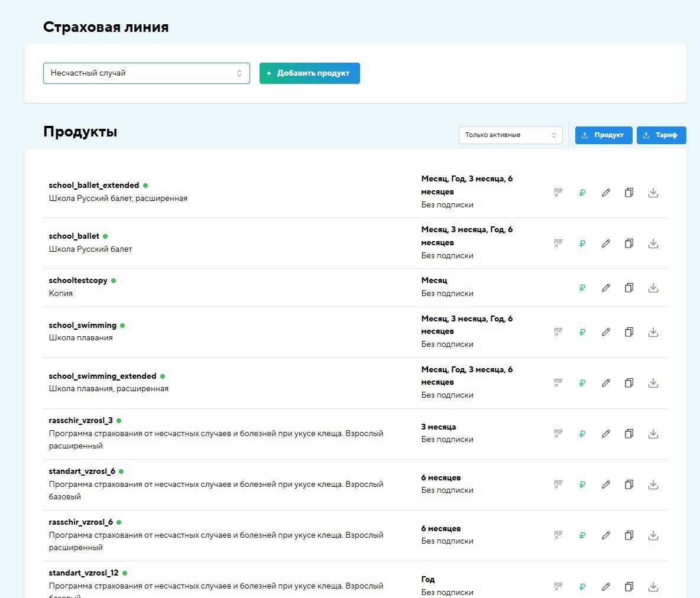Image resolution: width=700 pixels, height=598 pixels.
Task: Download the standart_vzrosl_12 product
Action: 653,586
